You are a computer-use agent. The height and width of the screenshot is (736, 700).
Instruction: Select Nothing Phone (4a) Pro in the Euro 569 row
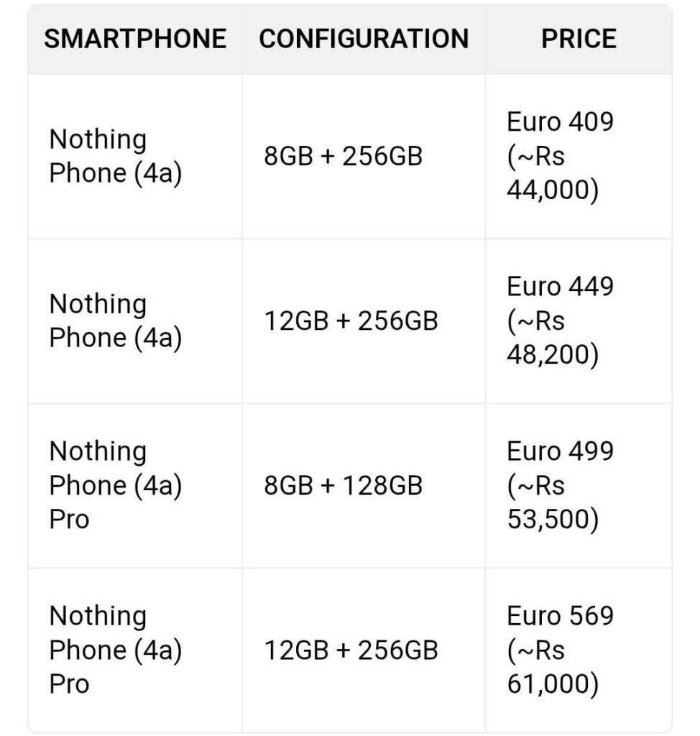coord(115,650)
